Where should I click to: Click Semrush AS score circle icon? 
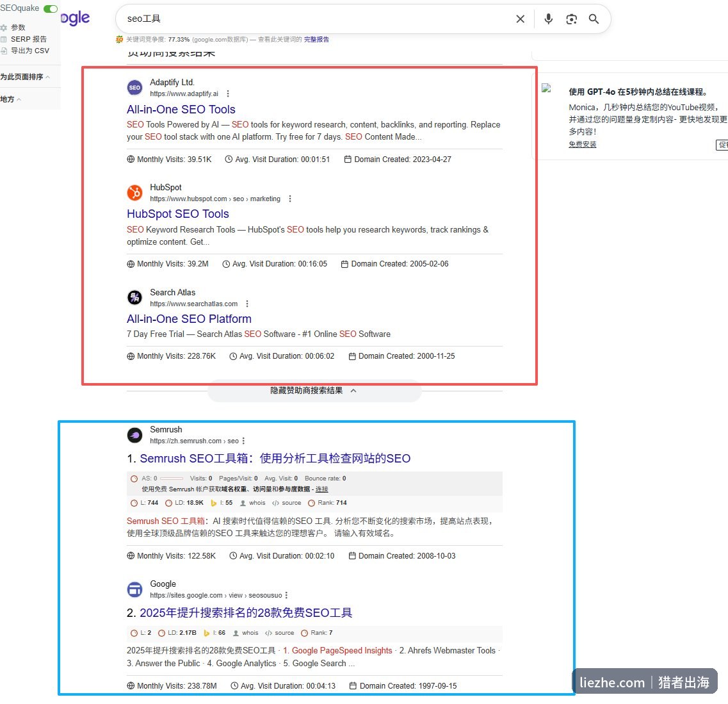pos(134,479)
